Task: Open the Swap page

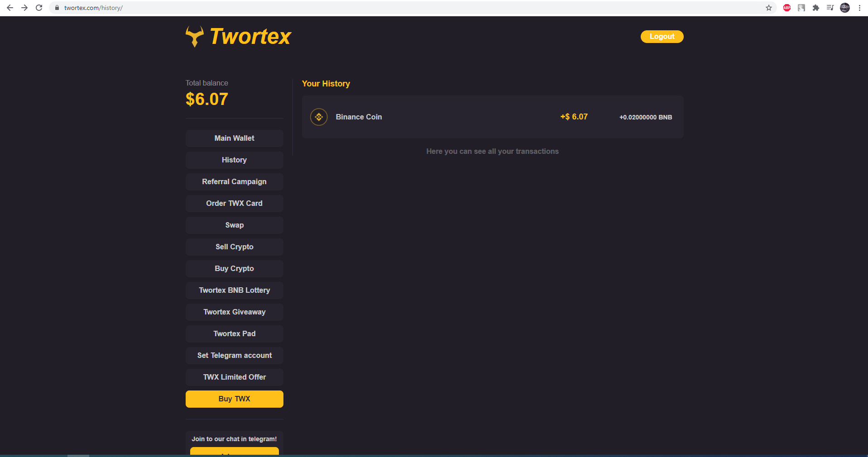Action: pyautogui.click(x=235, y=225)
